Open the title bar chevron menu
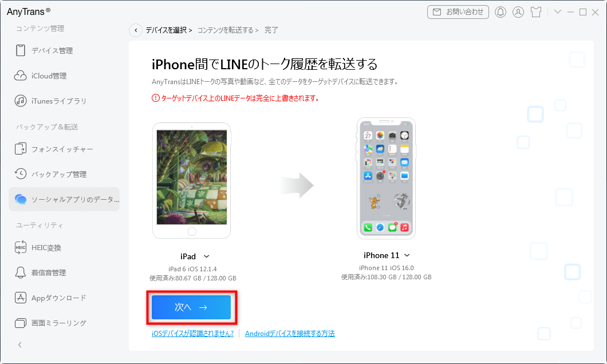The width and height of the screenshot is (607, 364). coord(557,11)
